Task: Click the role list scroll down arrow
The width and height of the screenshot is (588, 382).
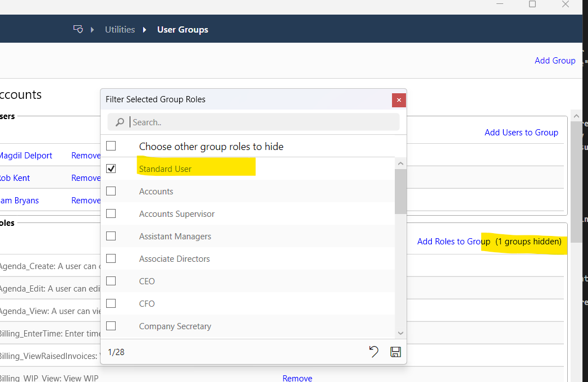Action: click(x=400, y=333)
